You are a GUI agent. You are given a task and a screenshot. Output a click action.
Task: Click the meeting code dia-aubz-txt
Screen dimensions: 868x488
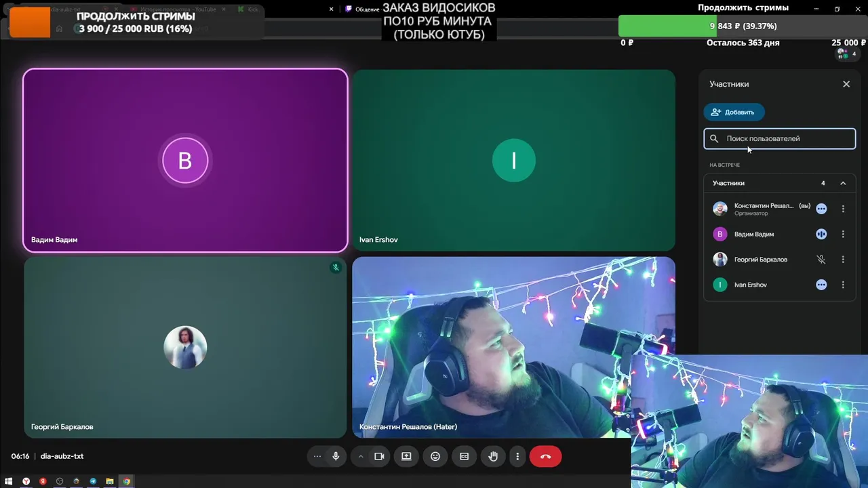coord(62,456)
